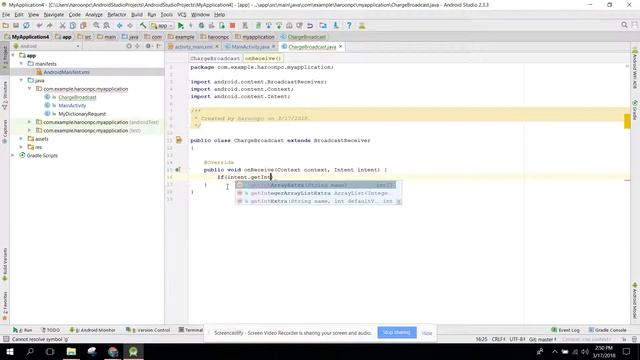Collapse the app module node
The width and height of the screenshot is (640, 360).
point(13,55)
